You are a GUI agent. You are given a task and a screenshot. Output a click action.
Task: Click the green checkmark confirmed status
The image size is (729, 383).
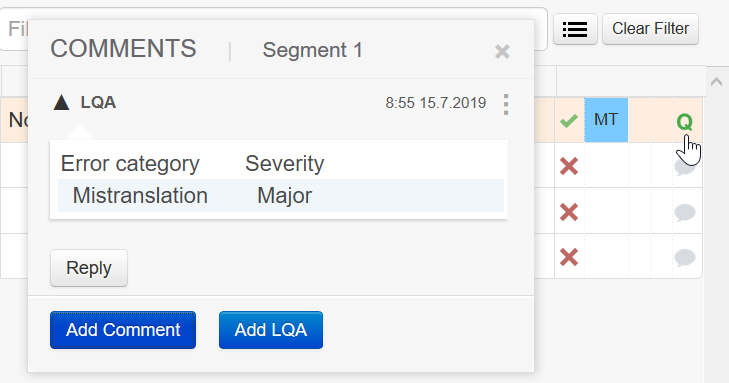coord(569,121)
